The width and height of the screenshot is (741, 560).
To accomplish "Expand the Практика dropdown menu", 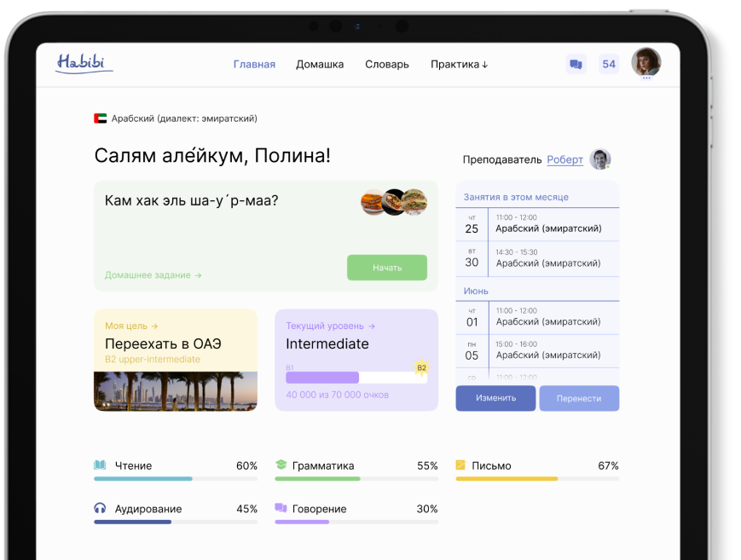I will click(460, 64).
